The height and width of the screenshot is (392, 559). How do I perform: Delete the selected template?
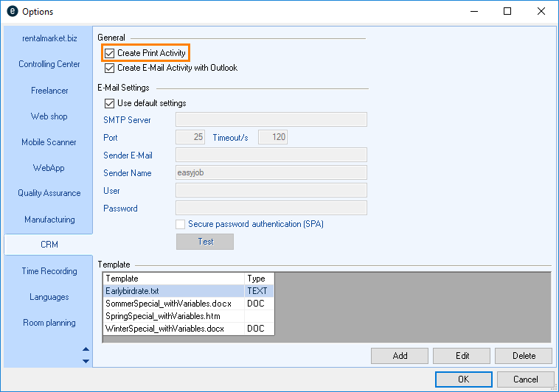point(524,356)
